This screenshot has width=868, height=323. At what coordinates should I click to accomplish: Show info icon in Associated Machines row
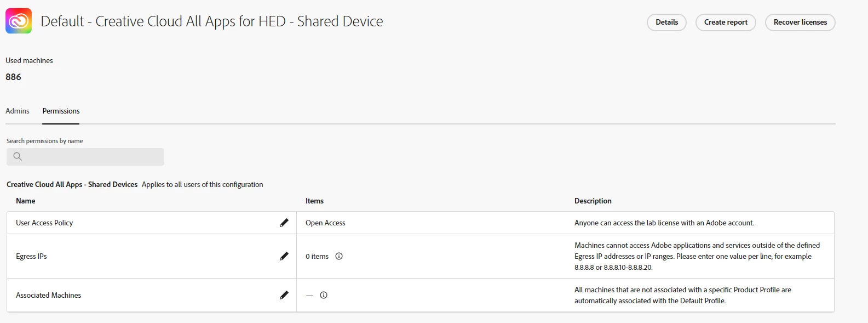[x=324, y=295]
